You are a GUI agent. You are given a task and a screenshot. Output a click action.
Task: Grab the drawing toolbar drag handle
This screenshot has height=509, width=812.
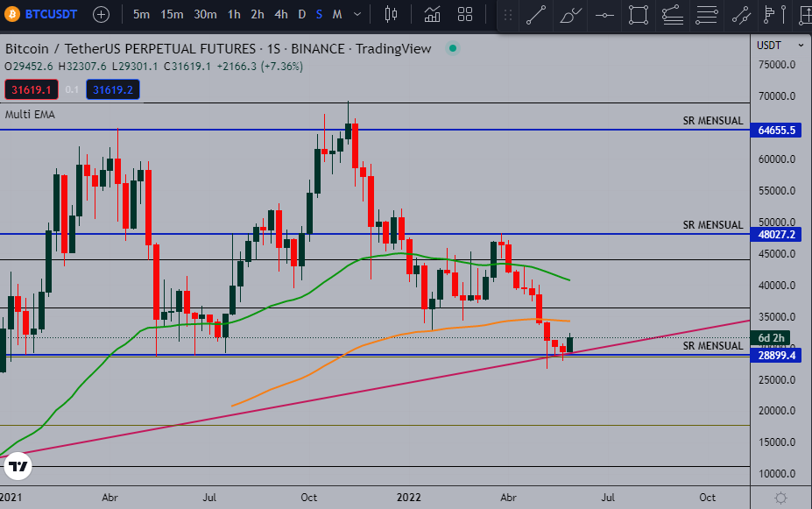pyautogui.click(x=508, y=16)
